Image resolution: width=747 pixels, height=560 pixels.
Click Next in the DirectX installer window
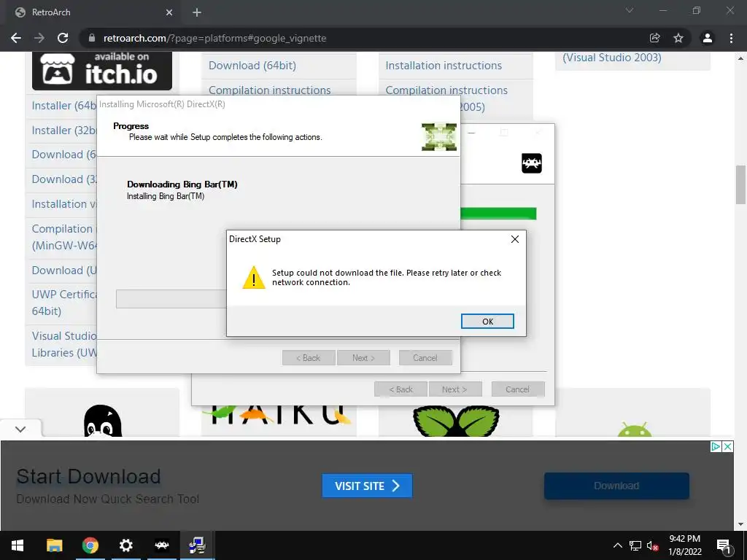coord(363,357)
